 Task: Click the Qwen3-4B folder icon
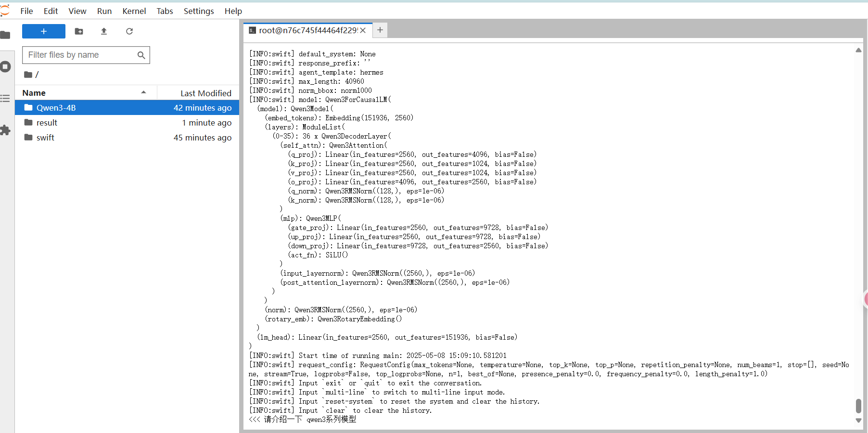pos(28,107)
